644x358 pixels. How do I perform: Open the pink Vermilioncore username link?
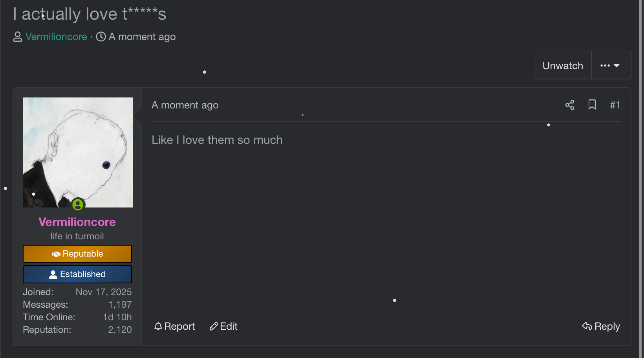[77, 222]
